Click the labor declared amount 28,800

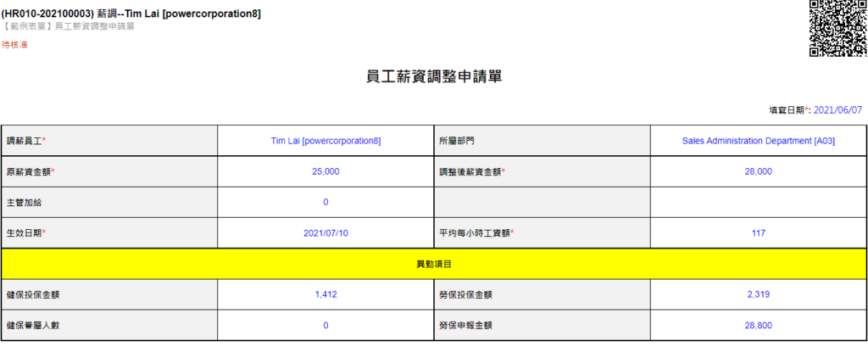coord(759,326)
